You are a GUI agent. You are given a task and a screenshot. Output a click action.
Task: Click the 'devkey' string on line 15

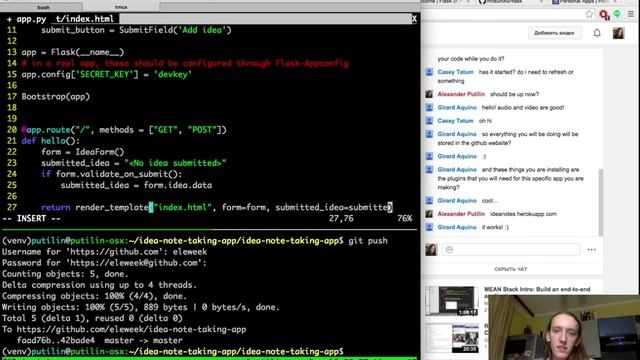pyautogui.click(x=173, y=75)
